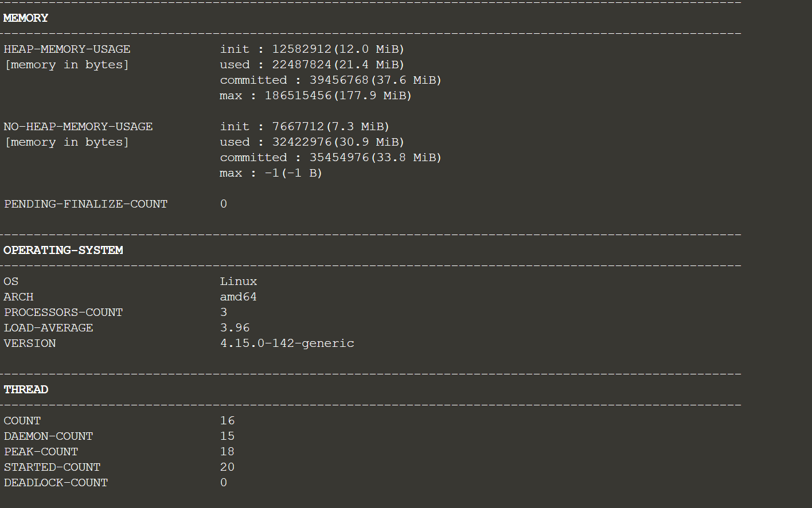Image resolution: width=812 pixels, height=508 pixels.
Task: Click the heap committed value 39456768
Action: pos(339,80)
